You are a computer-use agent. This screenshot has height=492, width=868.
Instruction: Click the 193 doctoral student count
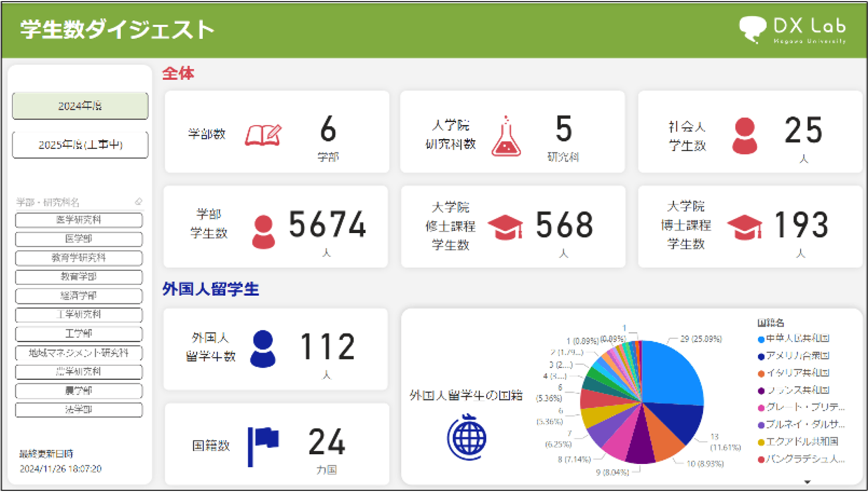pyautogui.click(x=801, y=225)
